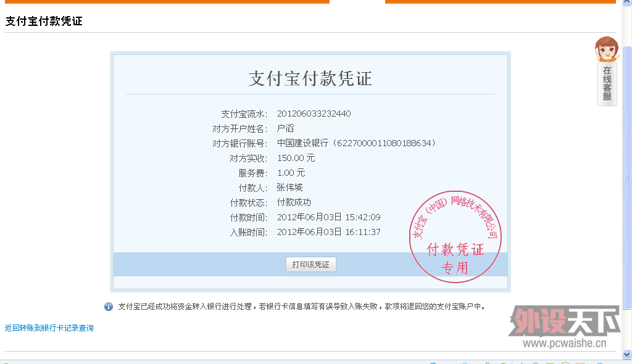
Task: Open the 在线客服 side tab
Action: coord(607,83)
